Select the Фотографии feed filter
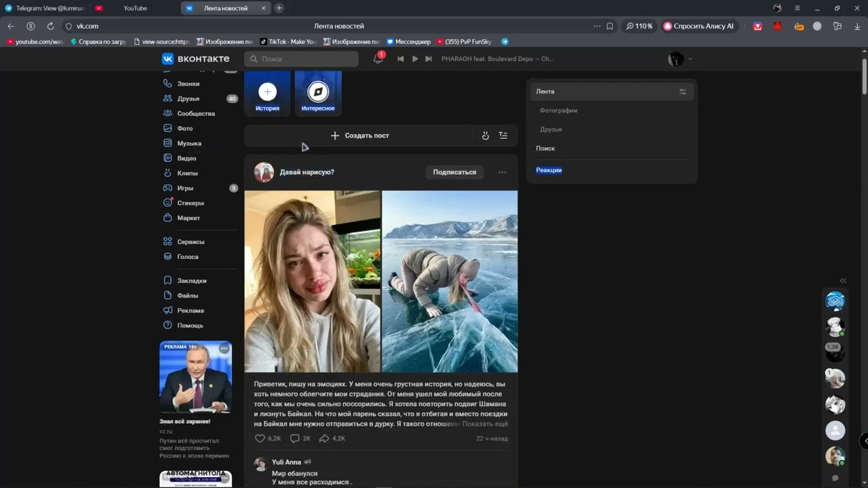Viewport: 868px width, 488px height. click(x=558, y=110)
